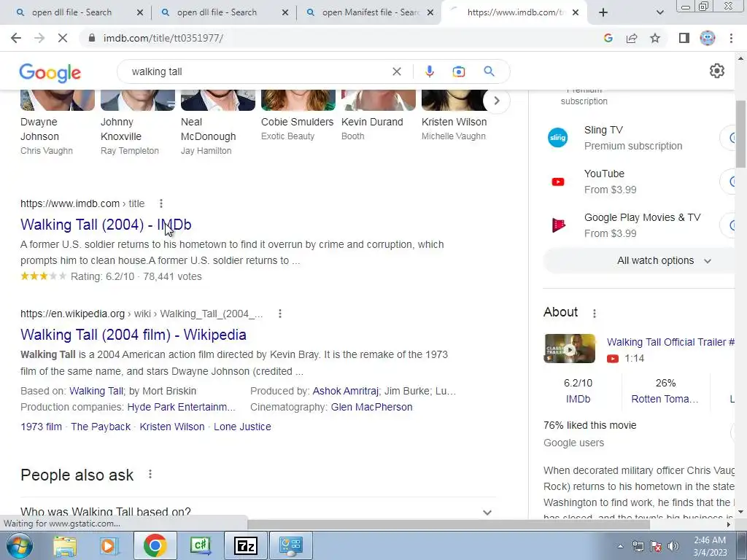
Task: Switch to the first 'open dll file' tab
Action: 71,12
